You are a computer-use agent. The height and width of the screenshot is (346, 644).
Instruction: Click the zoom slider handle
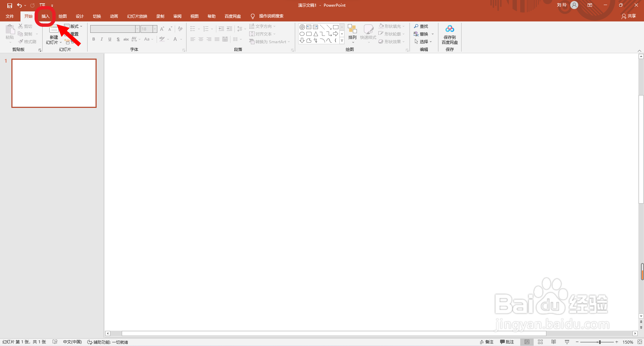[x=600, y=342]
